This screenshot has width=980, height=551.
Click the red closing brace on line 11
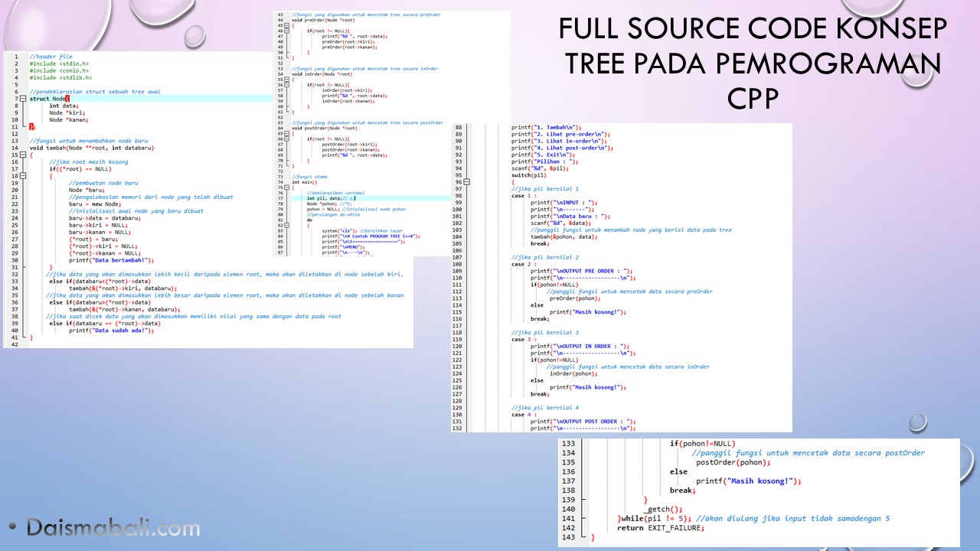32,127
